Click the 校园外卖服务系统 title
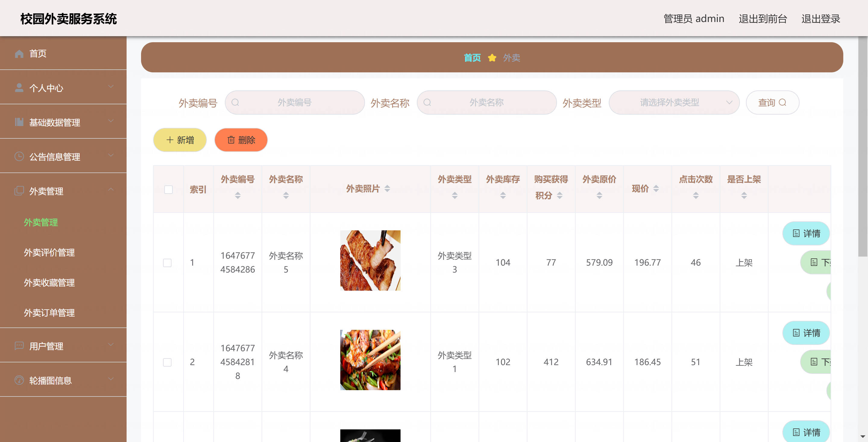The width and height of the screenshot is (868, 442). (68, 19)
